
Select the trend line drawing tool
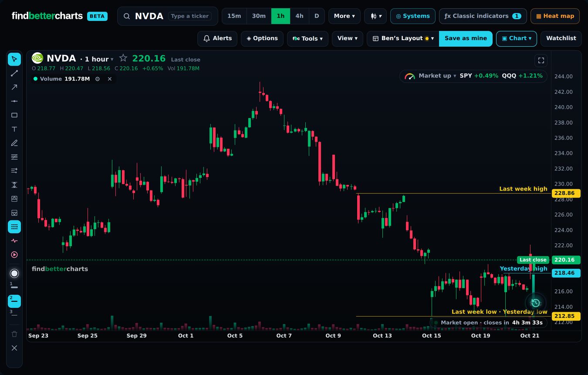click(14, 73)
